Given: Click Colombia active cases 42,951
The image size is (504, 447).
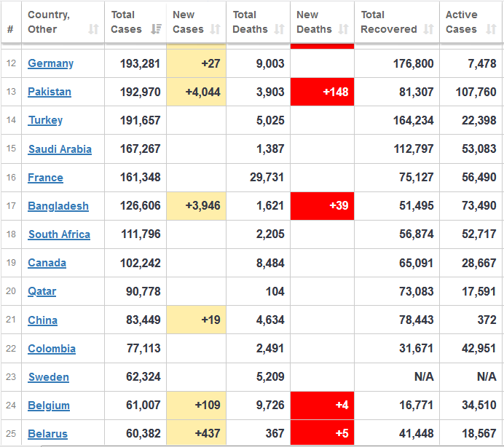Looking at the screenshot, I should pyautogui.click(x=479, y=348).
